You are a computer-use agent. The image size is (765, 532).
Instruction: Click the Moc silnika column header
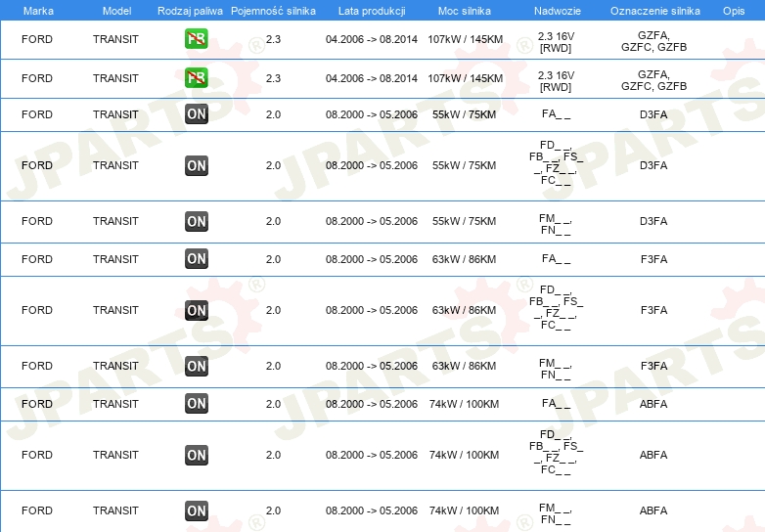465,10
